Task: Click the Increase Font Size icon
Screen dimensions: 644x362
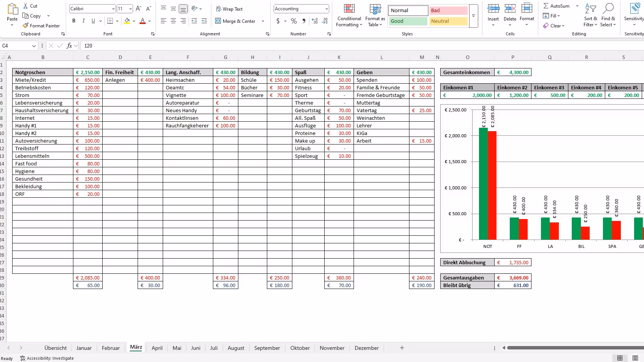Action: [139, 9]
